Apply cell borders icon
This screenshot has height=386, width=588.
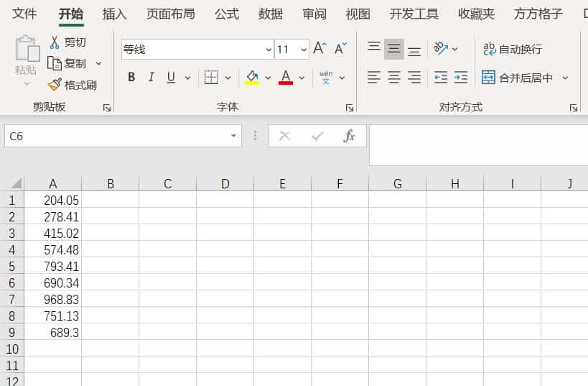[211, 78]
